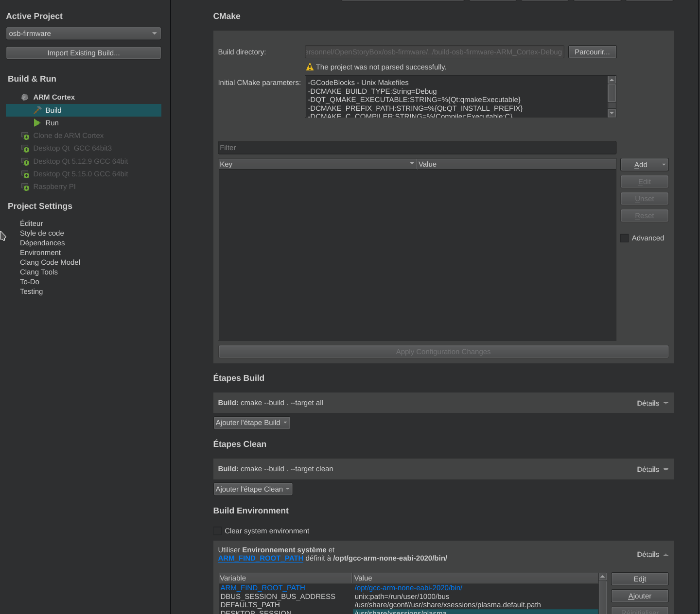This screenshot has width=700, height=614.
Task: Click the green Run arrow icon
Action: (37, 123)
